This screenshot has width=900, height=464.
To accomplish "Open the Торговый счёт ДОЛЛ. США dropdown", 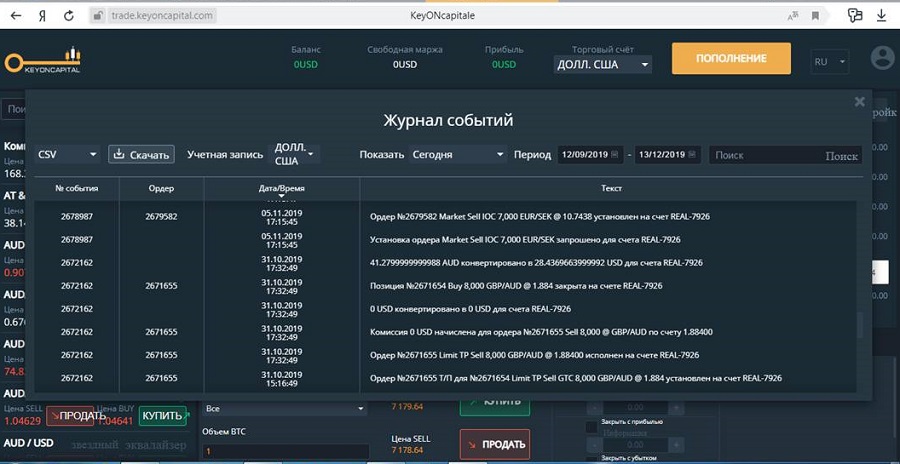I will pyautogui.click(x=603, y=64).
